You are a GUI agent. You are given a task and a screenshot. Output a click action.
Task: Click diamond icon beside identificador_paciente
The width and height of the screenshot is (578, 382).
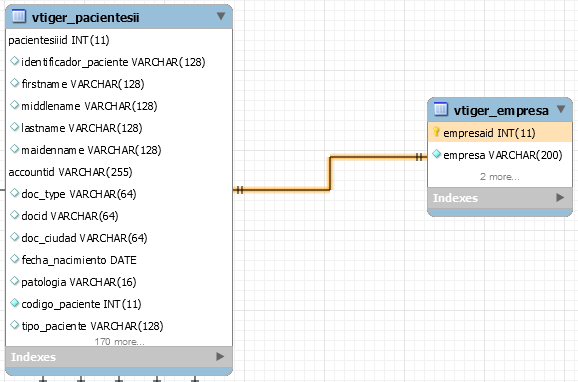point(14,61)
